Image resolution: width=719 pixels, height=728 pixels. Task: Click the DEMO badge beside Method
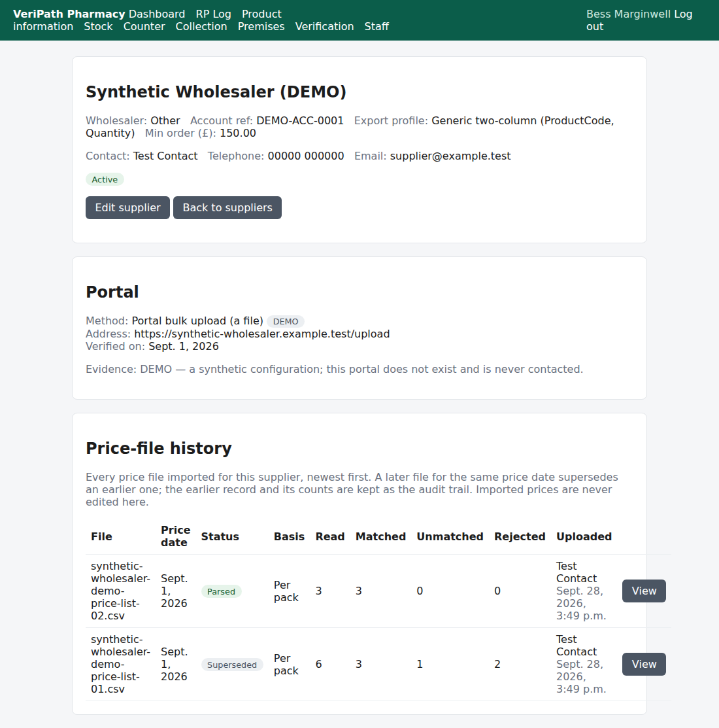click(x=285, y=321)
